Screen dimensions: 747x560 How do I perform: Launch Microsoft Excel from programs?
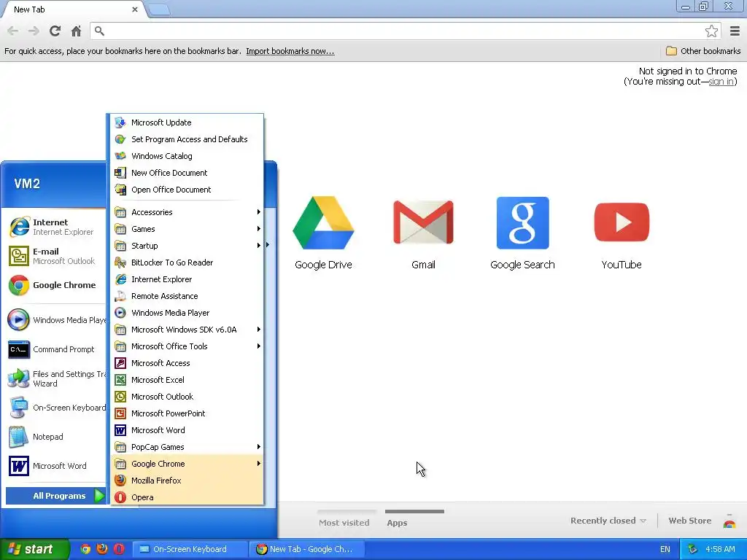[187, 380]
